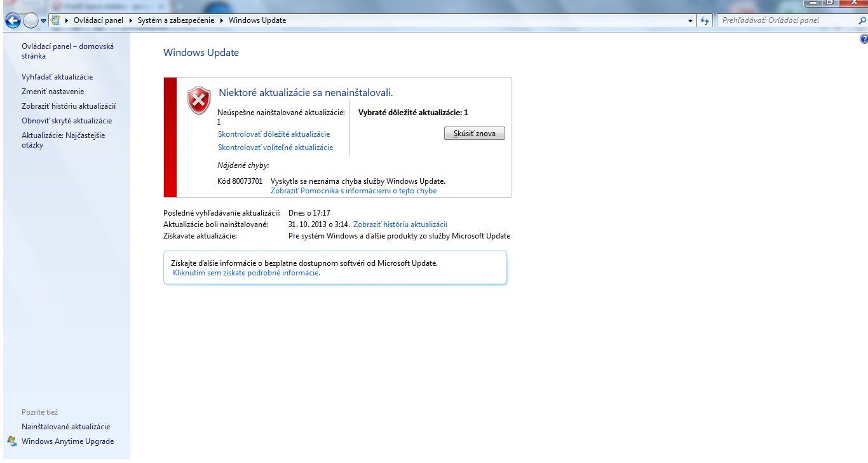Viewport: 868px width, 463px height.
Task: Open Zobraziť Pomocníka s informáciami o tejto chybe
Action: click(x=354, y=191)
